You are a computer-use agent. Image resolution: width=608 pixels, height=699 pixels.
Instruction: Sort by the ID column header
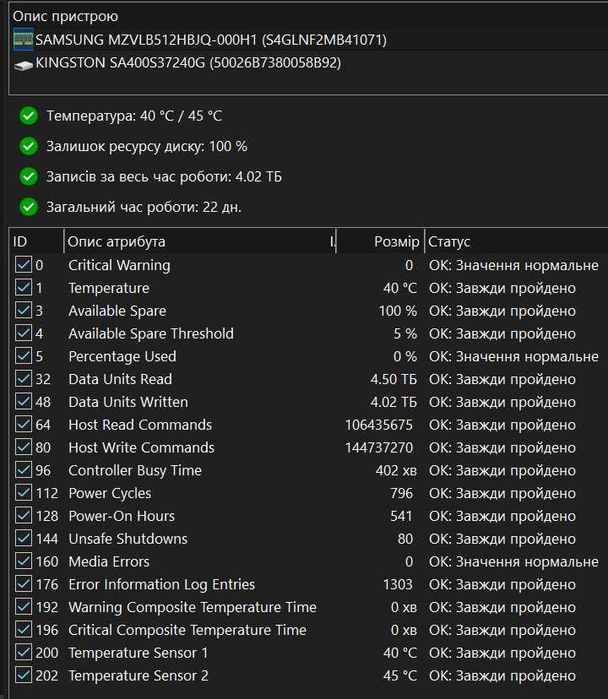[x=37, y=242]
